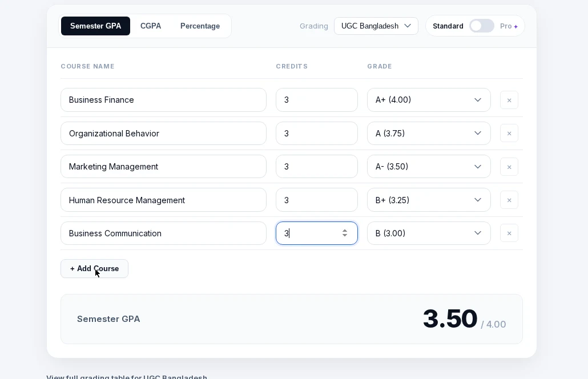Image resolution: width=588 pixels, height=379 pixels.
Task: Open the UGC Bangladesh grading dropdown
Action: (376, 26)
